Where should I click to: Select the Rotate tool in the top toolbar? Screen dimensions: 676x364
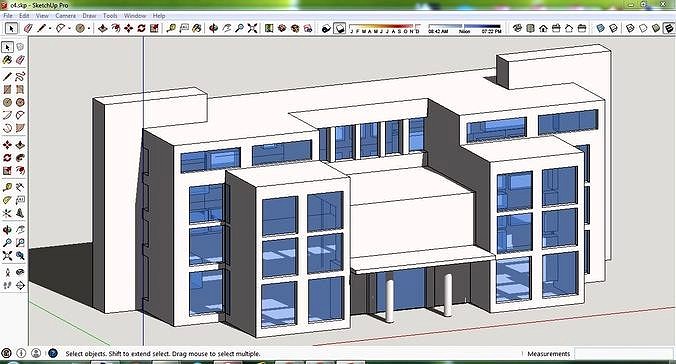pyautogui.click(x=141, y=28)
